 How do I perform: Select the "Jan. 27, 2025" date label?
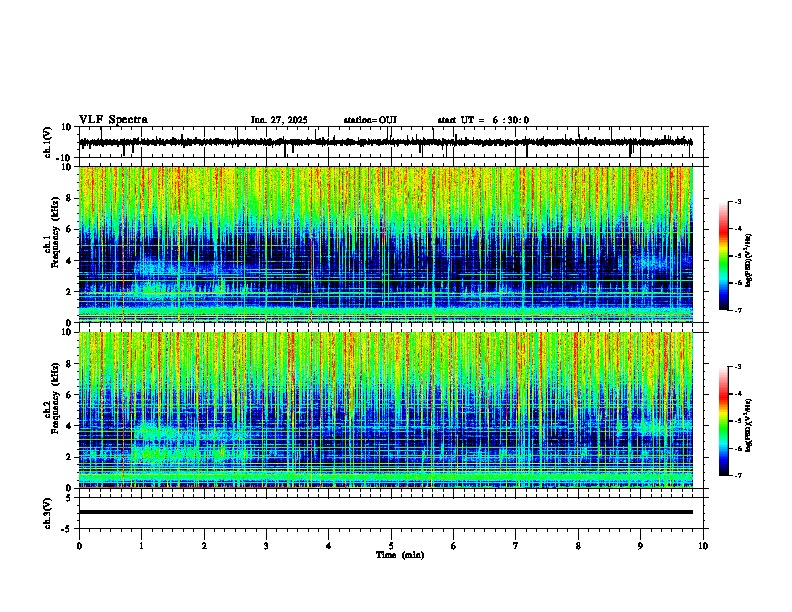pyautogui.click(x=279, y=120)
